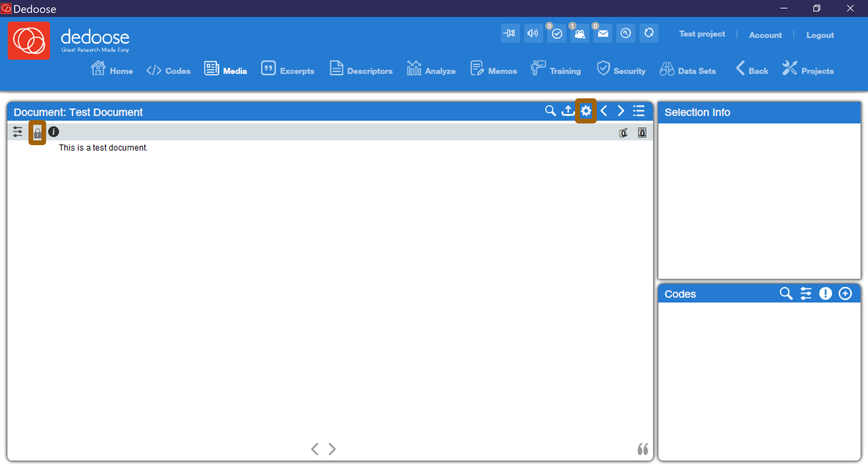Go to next document in header
The image size is (868, 468).
coord(621,111)
